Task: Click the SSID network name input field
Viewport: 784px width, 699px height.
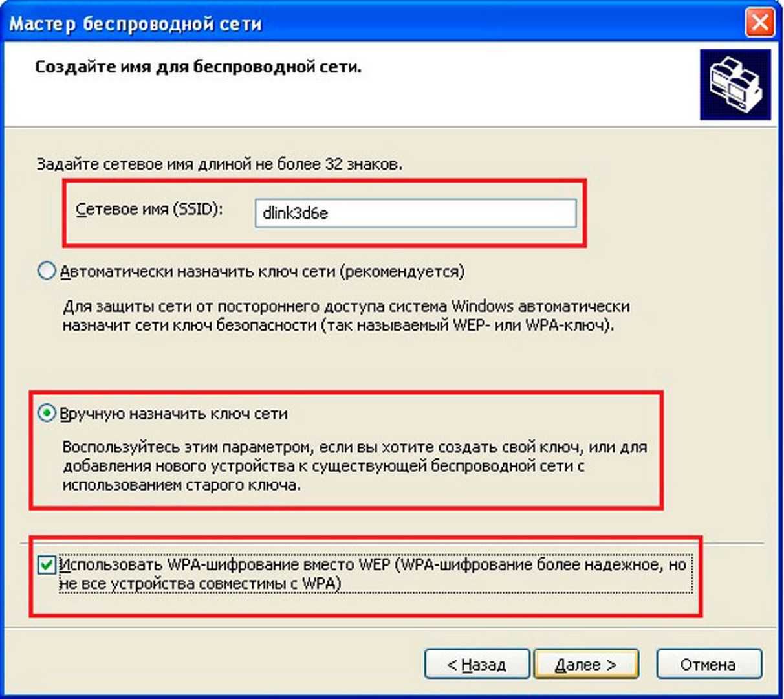Action: pos(415,213)
